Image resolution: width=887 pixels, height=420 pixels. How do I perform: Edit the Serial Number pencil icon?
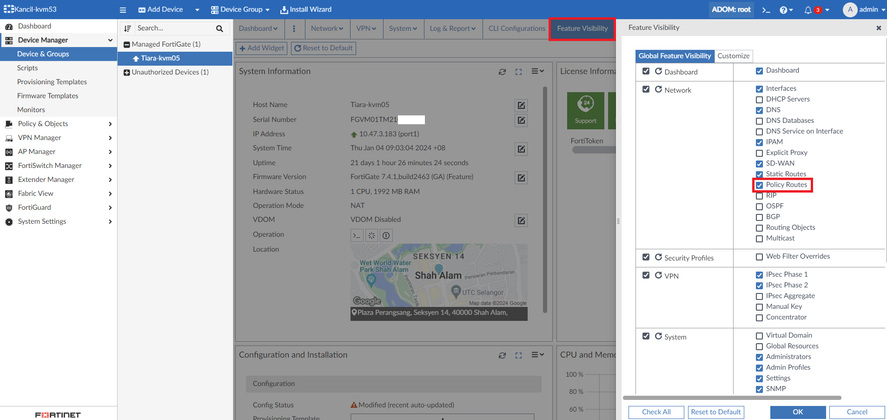coord(521,119)
